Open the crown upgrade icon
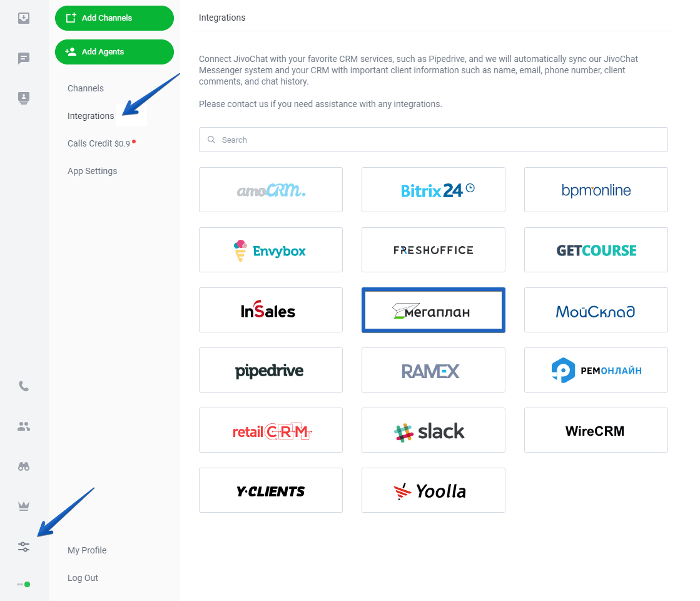 pos(24,506)
